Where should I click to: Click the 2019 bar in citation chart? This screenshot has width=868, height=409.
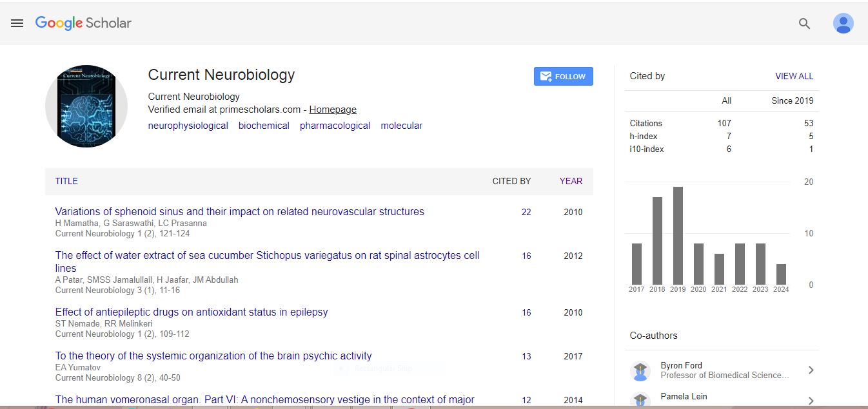(678, 236)
